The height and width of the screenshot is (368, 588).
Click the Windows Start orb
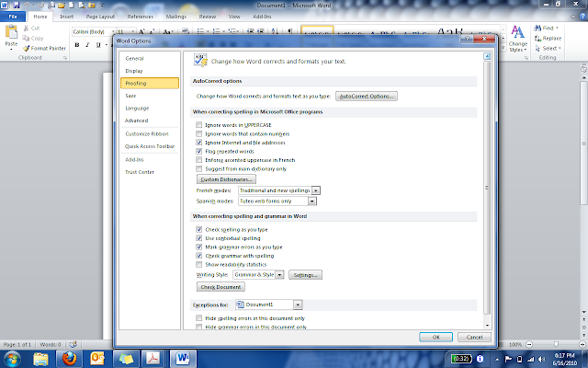[x=12, y=359]
